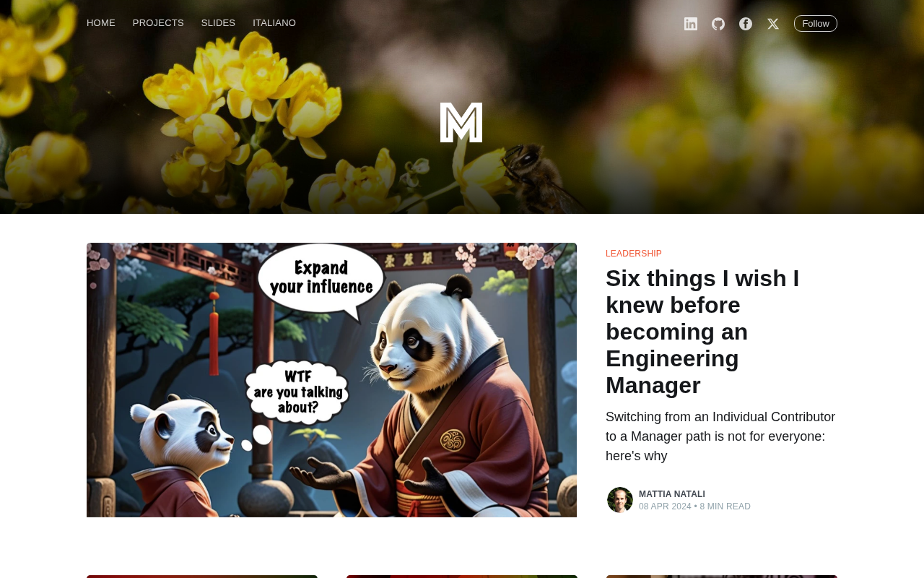924x578 pixels.
Task: Click the Follow button
Action: [x=816, y=24]
